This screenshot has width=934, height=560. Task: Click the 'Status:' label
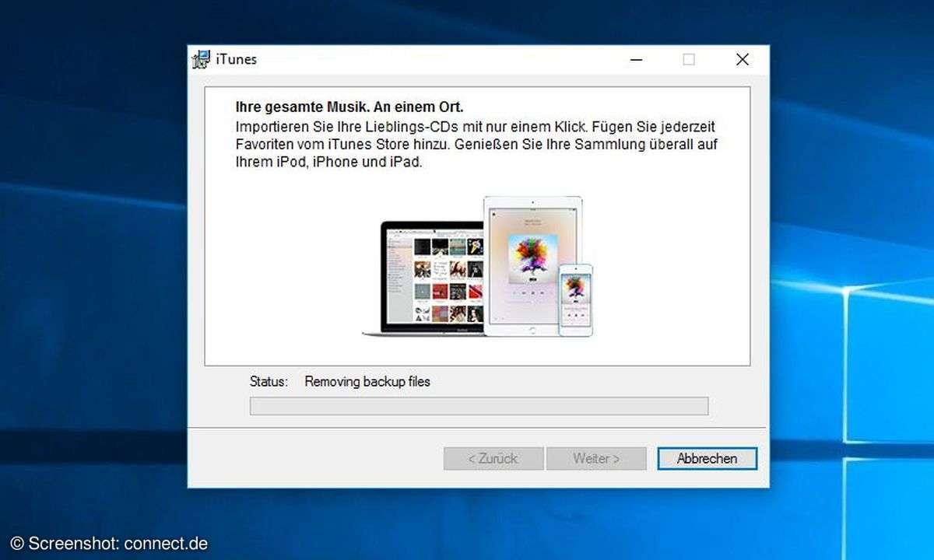[269, 382]
